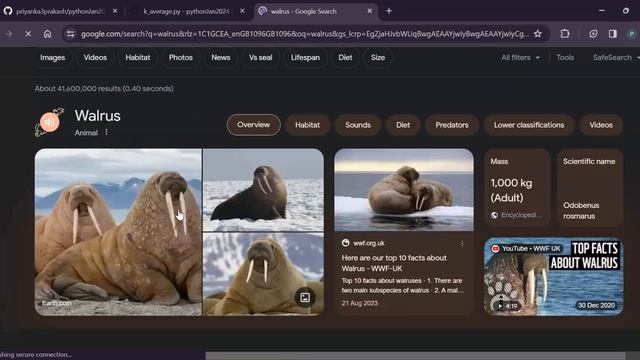
Task: Open the Diet knowledge panel tab
Action: pos(403,125)
